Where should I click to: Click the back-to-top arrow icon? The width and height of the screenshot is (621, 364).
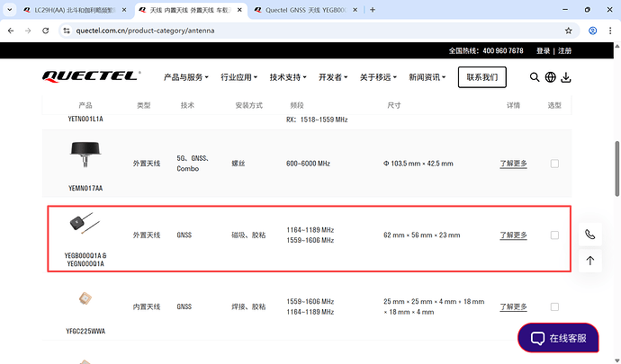pyautogui.click(x=590, y=261)
